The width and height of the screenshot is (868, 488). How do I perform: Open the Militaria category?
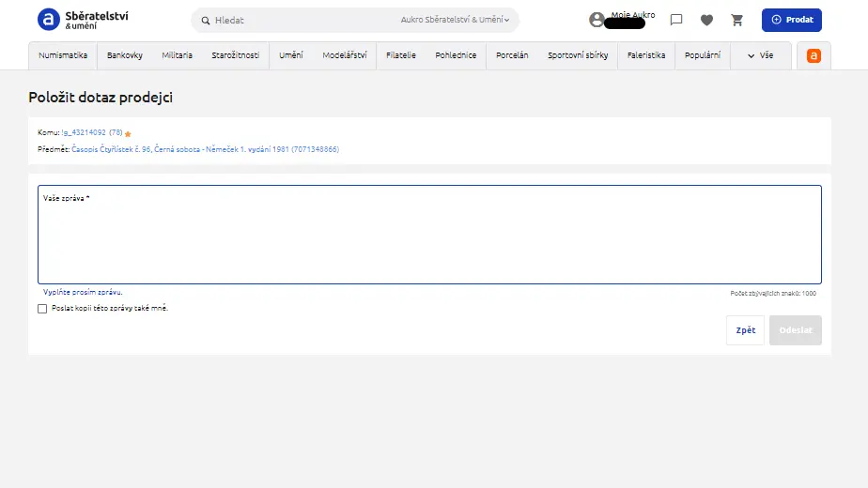click(x=178, y=55)
